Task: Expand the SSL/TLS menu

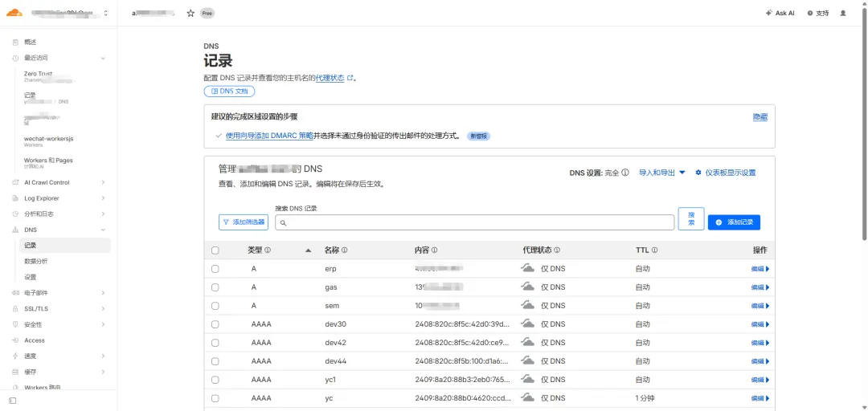Action: (103, 309)
